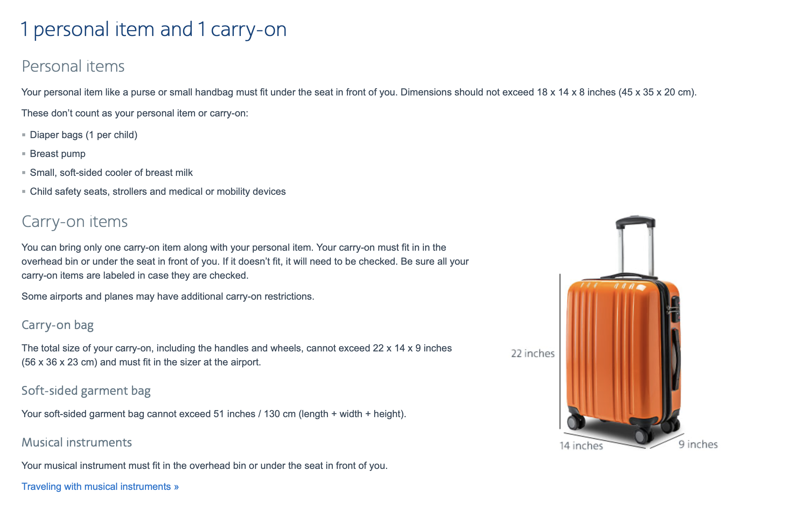Click the suitcase telescoping handle

tap(636, 245)
